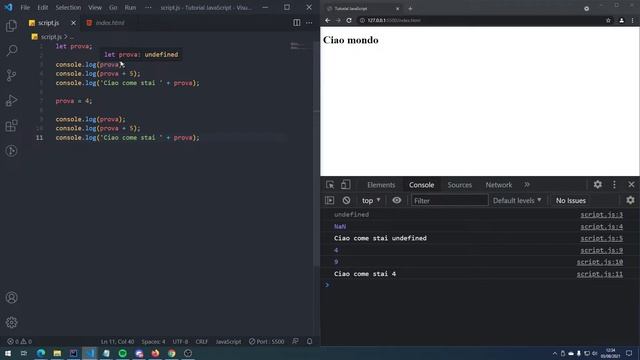Split the editor to the right
This screenshot has width=640, height=360.
pyautogui.click(x=297, y=23)
